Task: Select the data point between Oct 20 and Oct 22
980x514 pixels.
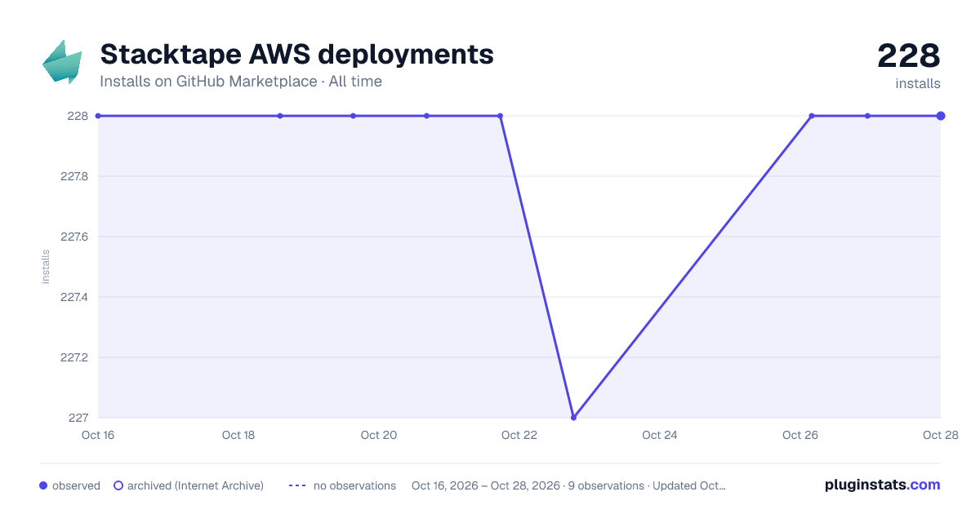Action: (x=426, y=116)
